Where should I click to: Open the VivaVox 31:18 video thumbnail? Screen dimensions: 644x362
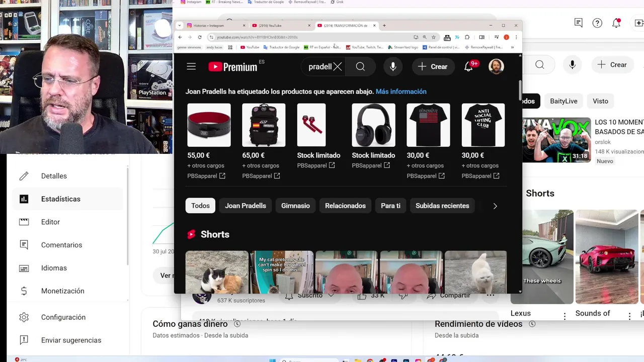[556, 140]
